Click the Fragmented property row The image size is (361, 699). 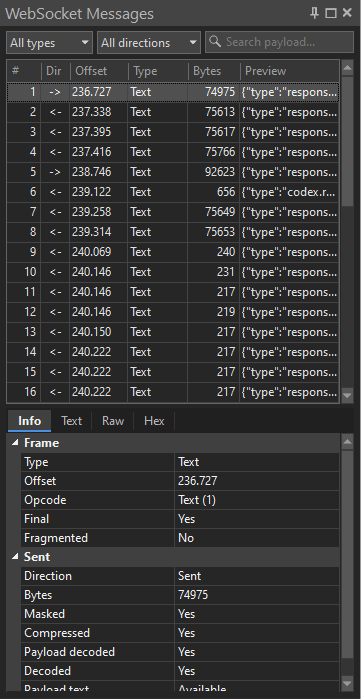click(180, 538)
